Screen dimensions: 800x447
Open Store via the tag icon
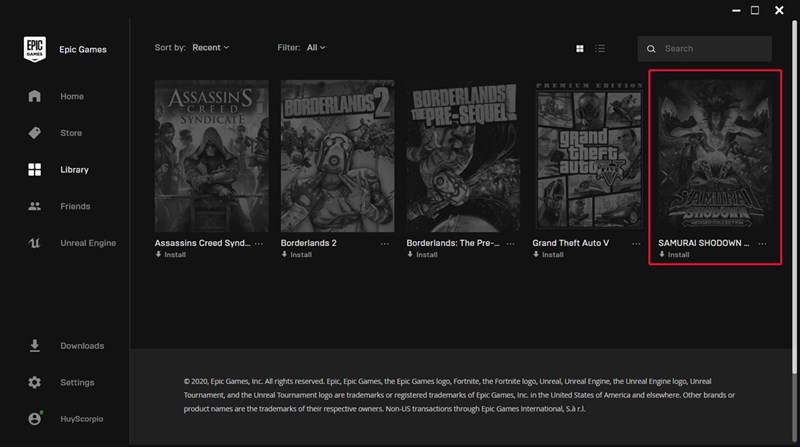pos(35,133)
